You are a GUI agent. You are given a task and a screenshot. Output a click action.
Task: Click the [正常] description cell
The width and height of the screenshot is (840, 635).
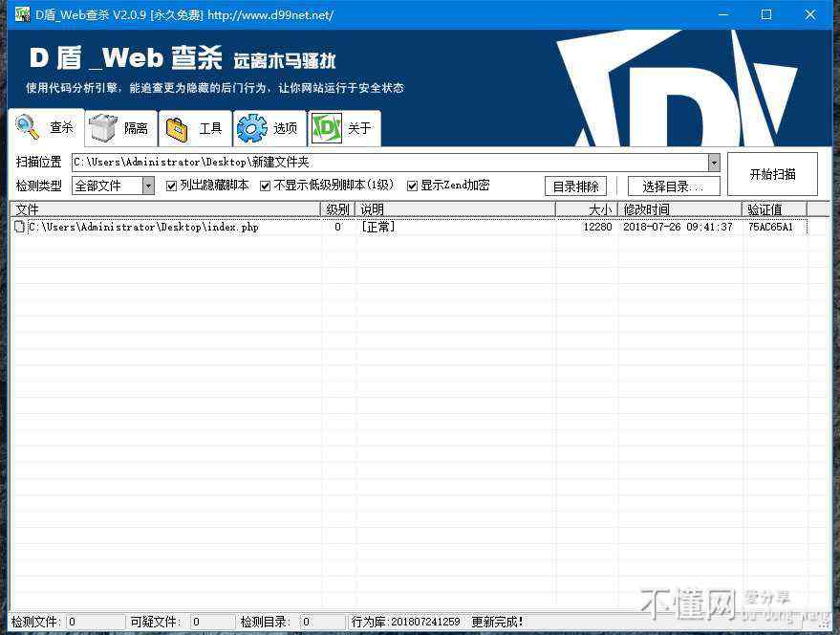click(378, 227)
